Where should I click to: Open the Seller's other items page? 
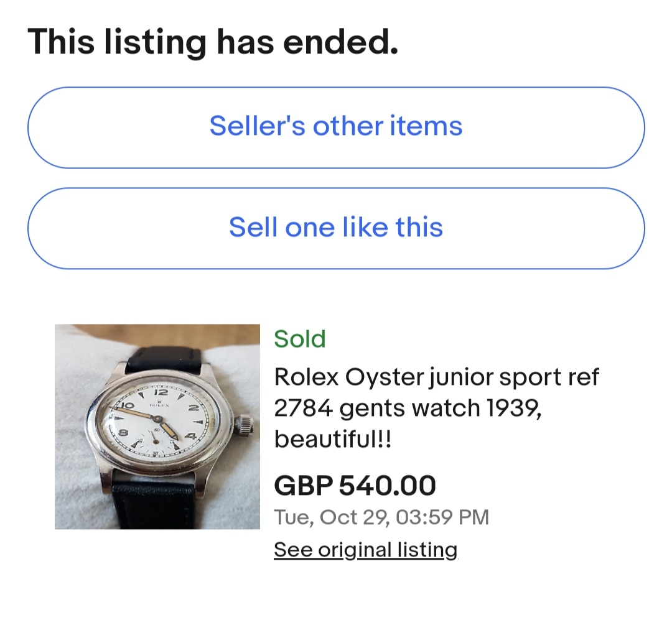336,127
